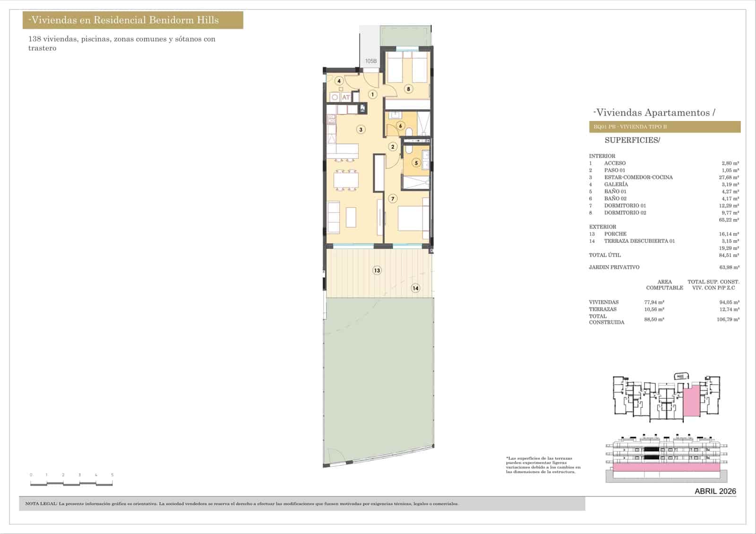
Task: Click the TERRAZAS row label
Action: point(602,310)
